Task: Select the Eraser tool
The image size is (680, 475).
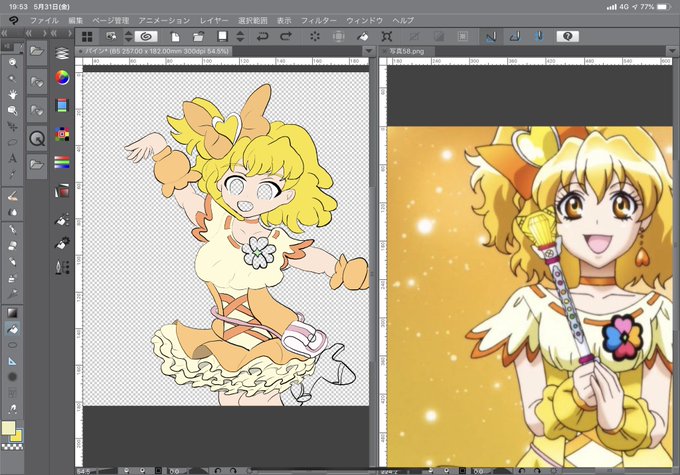Action: click(13, 246)
